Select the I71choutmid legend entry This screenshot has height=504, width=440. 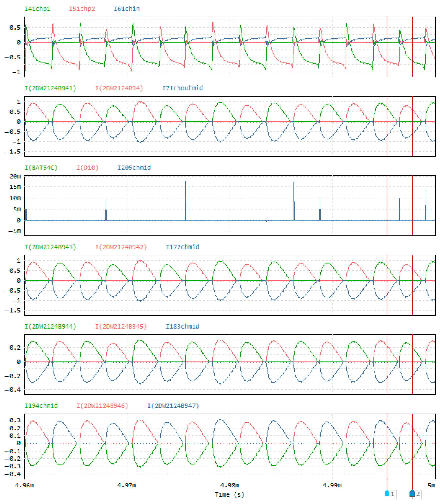182,88
